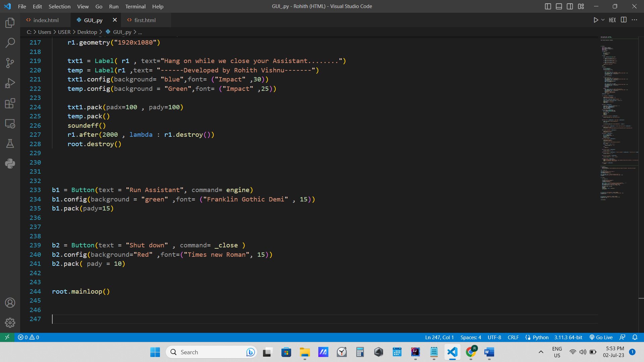This screenshot has width=644, height=362.
Task: Toggle the secondary side bar layout button
Action: [x=570, y=6]
